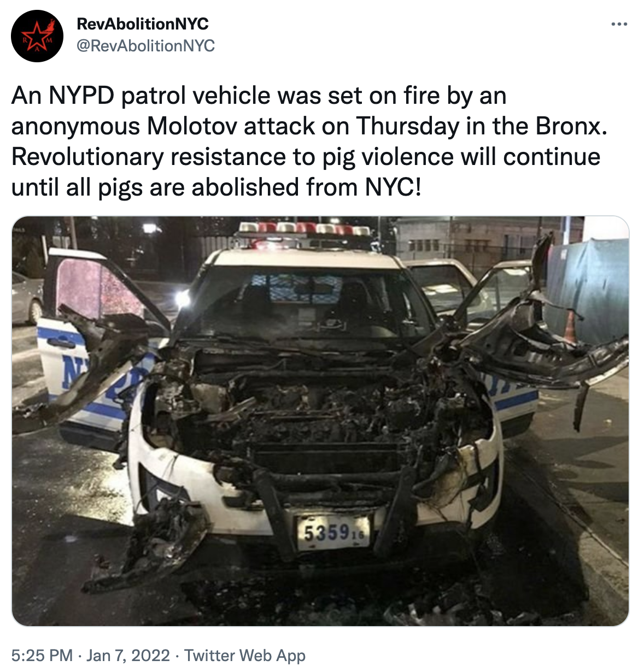The image size is (644, 672).
Task: Click the 5:25 PM timestamp
Action: tap(42, 655)
